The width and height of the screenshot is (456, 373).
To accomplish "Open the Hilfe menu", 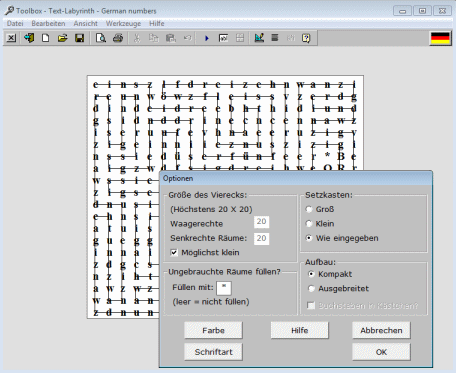I will 157,24.
